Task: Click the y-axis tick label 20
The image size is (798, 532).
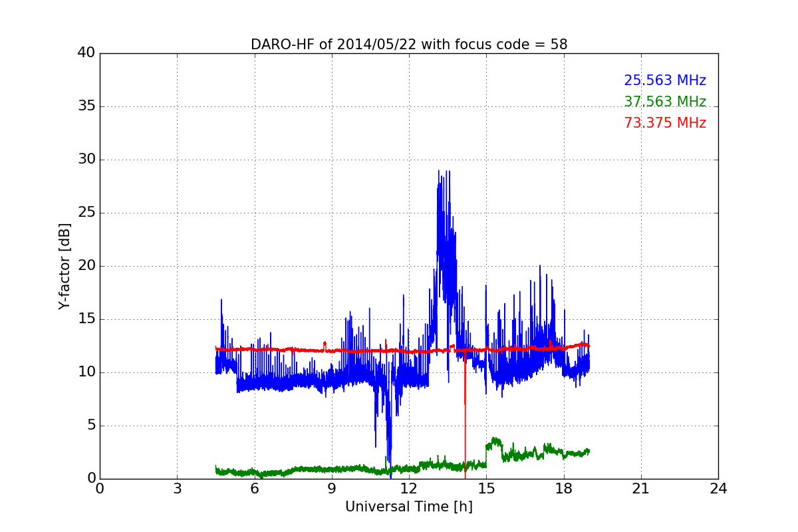Action: pyautogui.click(x=86, y=266)
